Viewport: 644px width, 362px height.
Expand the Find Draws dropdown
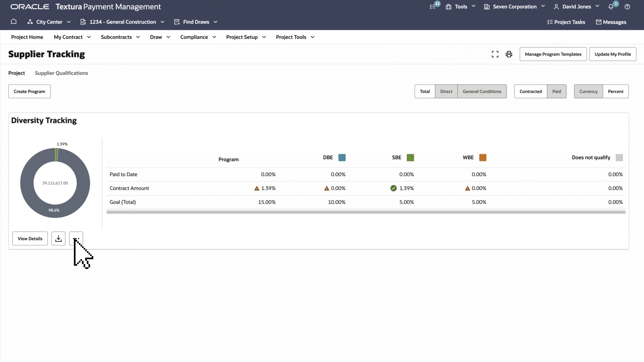click(196, 22)
